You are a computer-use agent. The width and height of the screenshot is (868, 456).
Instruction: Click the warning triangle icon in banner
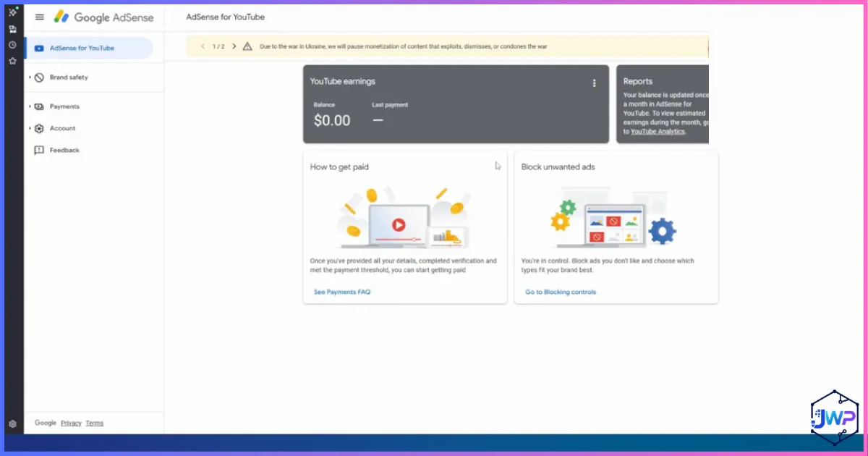click(247, 46)
